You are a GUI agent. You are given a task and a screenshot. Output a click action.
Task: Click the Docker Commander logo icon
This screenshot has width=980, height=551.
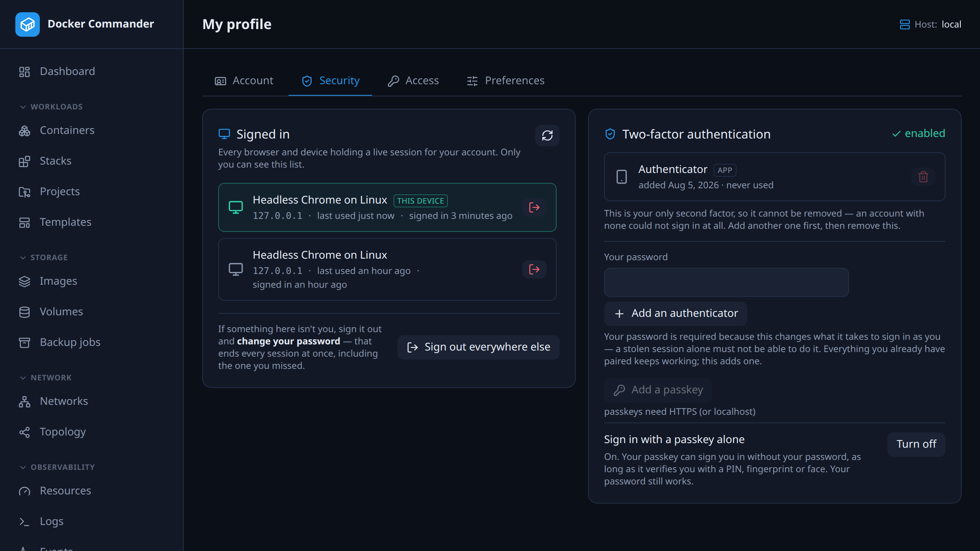[27, 24]
